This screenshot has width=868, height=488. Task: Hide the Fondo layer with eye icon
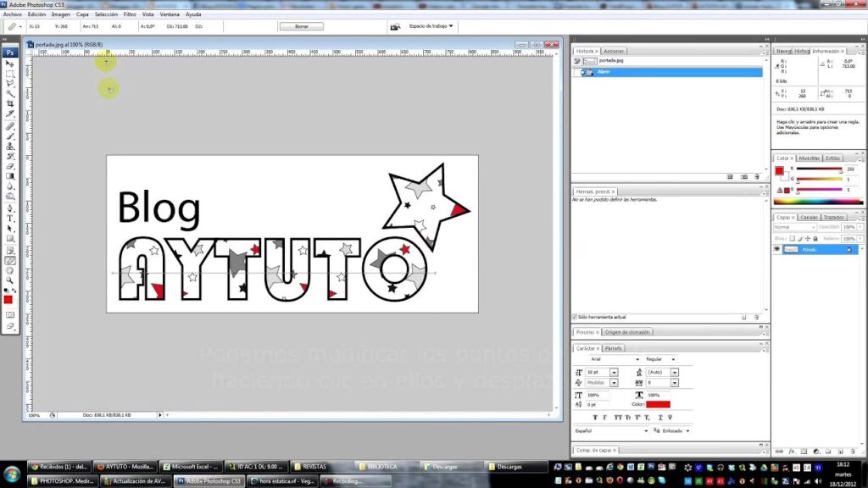click(x=776, y=250)
